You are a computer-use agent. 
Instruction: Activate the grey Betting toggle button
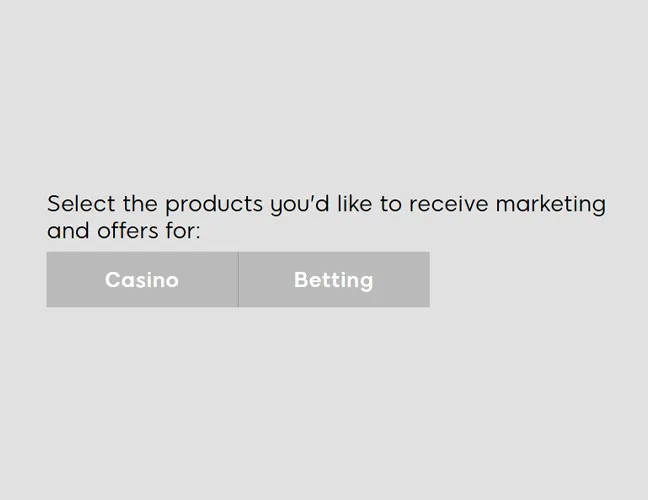pyautogui.click(x=334, y=279)
